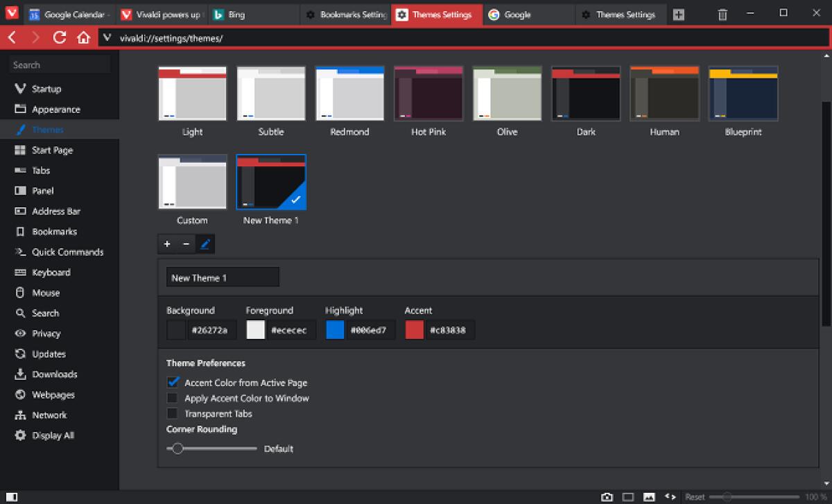Go to Privacy settings in the sidebar
This screenshot has height=504, width=832.
pos(46,333)
